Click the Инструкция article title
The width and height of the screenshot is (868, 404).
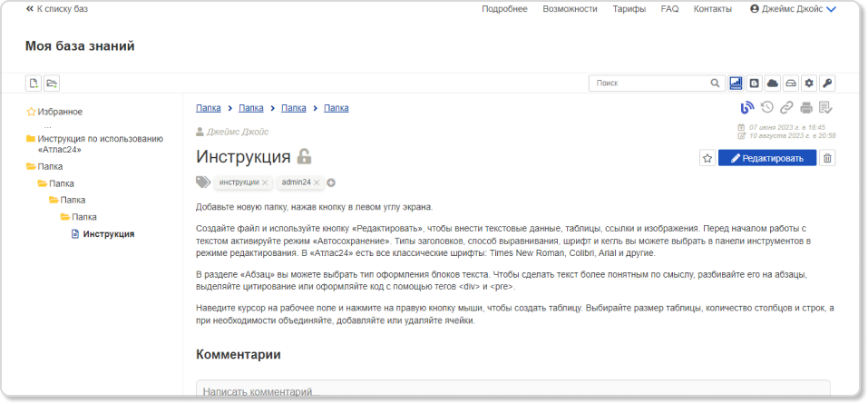pyautogui.click(x=243, y=157)
